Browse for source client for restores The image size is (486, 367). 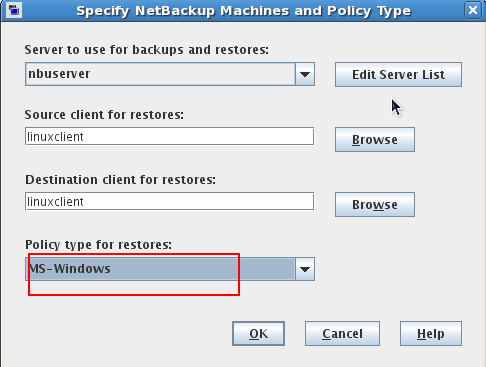375,139
